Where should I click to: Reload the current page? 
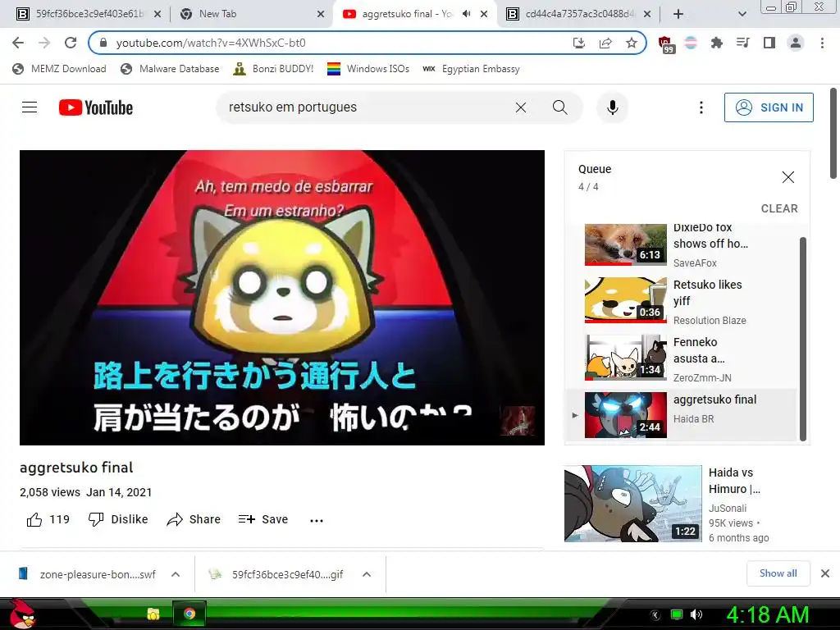(71, 43)
